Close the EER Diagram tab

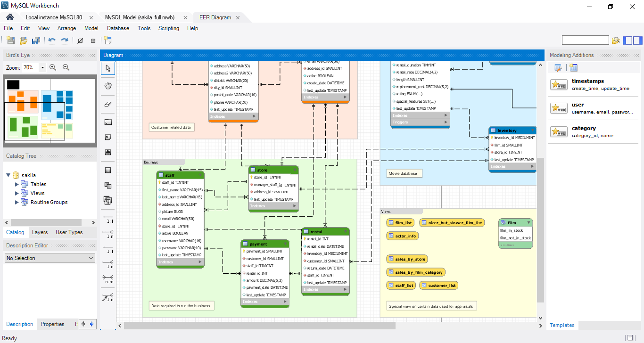238,17
